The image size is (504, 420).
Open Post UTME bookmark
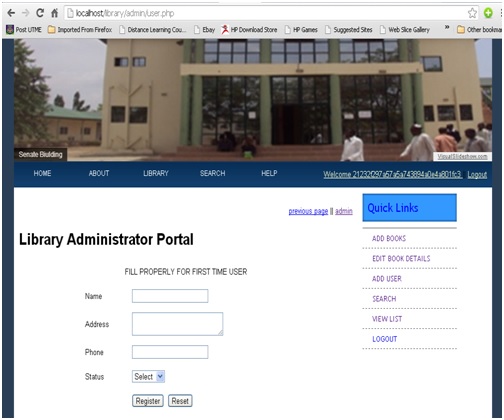pyautogui.click(x=24, y=30)
